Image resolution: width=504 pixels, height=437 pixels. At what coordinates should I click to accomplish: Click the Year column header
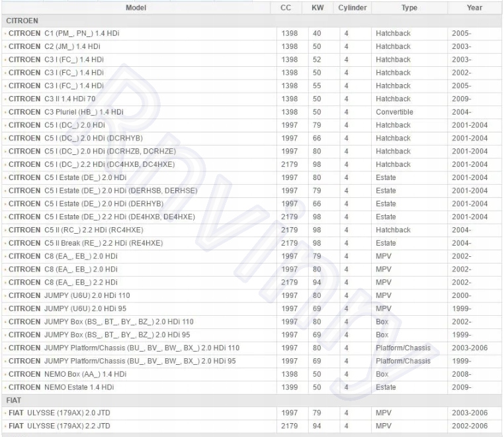[474, 8]
